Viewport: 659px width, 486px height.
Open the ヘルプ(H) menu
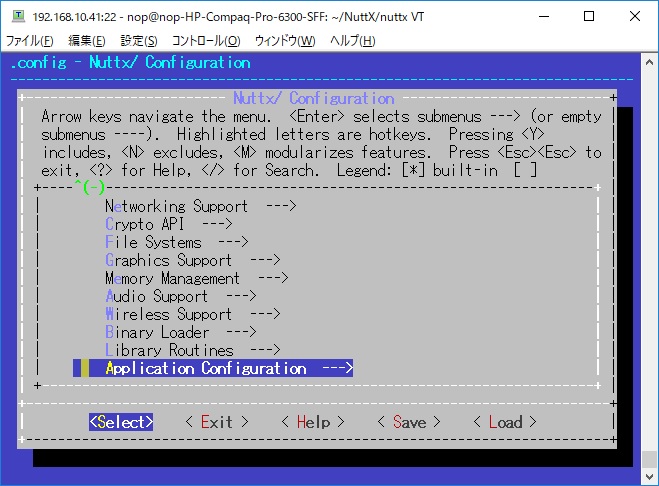(352, 41)
